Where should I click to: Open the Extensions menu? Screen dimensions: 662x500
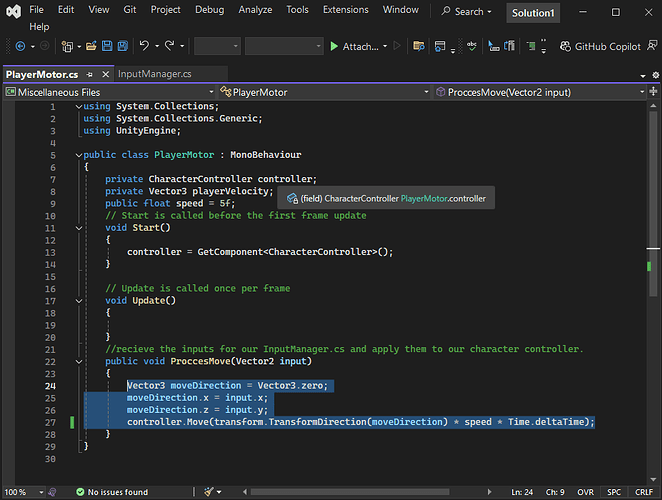tap(345, 10)
